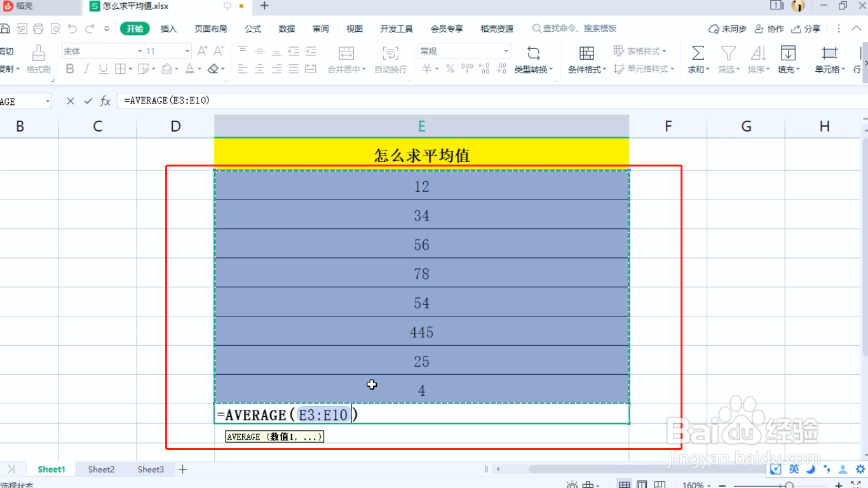Expand the Table Style (表格样式) dropdown

pyautogui.click(x=664, y=51)
